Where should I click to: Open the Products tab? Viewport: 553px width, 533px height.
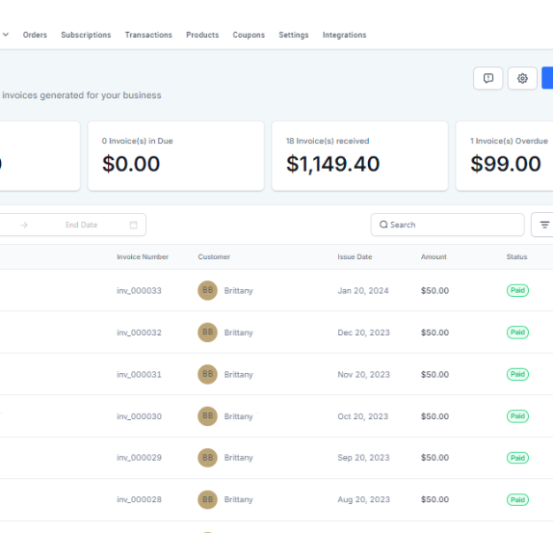click(x=202, y=35)
